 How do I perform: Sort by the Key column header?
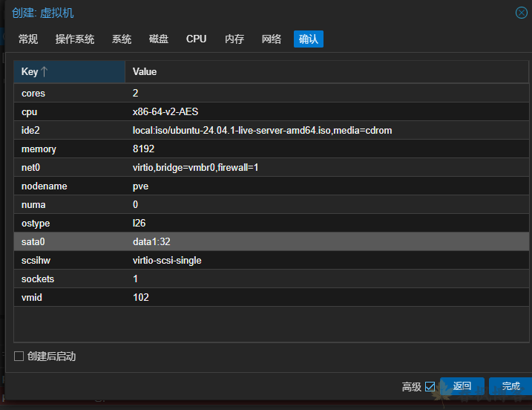(x=69, y=71)
